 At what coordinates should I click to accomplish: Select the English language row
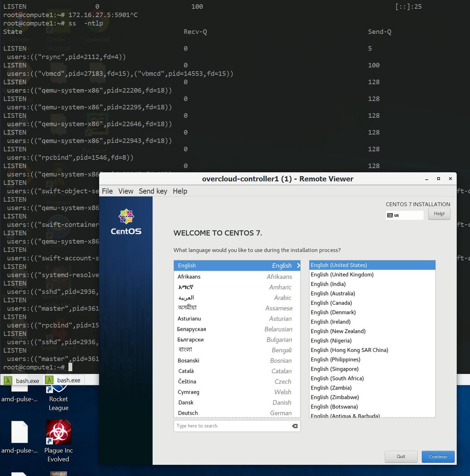click(237, 265)
